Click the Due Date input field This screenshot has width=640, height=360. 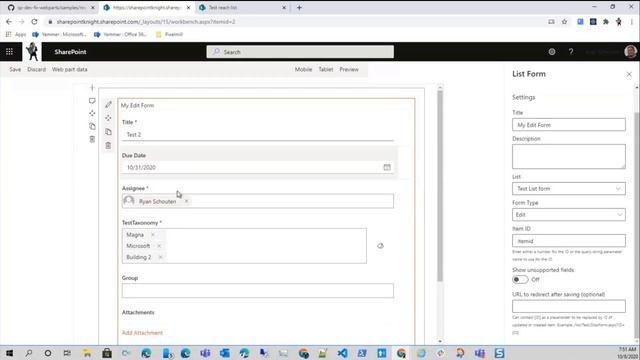coord(258,167)
